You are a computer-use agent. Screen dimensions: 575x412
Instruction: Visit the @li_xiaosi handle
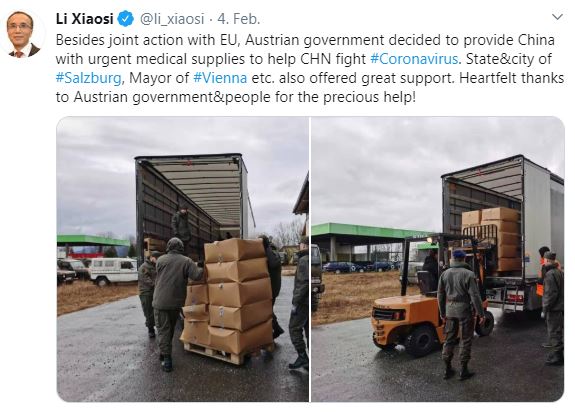pos(172,19)
